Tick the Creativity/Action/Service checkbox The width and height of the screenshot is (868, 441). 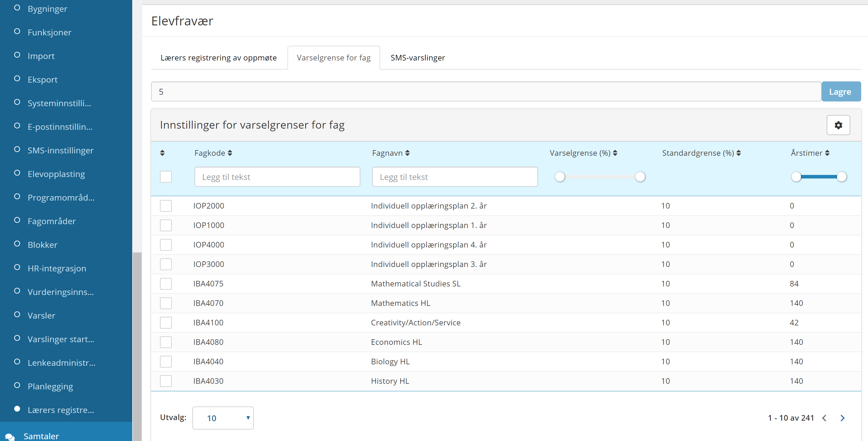(x=166, y=323)
